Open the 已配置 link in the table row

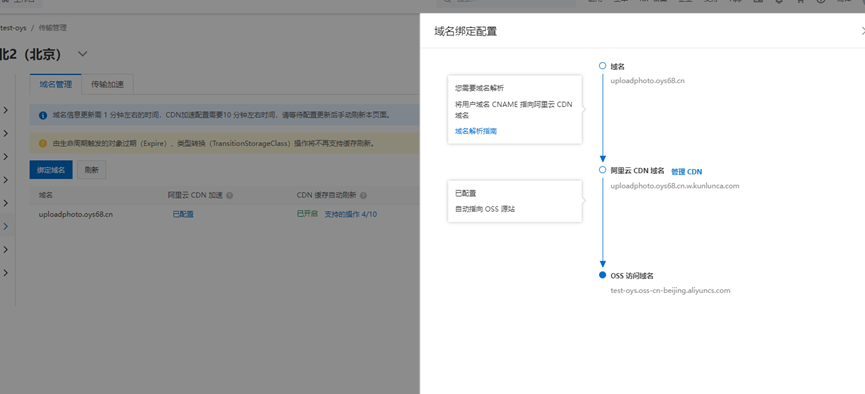183,214
